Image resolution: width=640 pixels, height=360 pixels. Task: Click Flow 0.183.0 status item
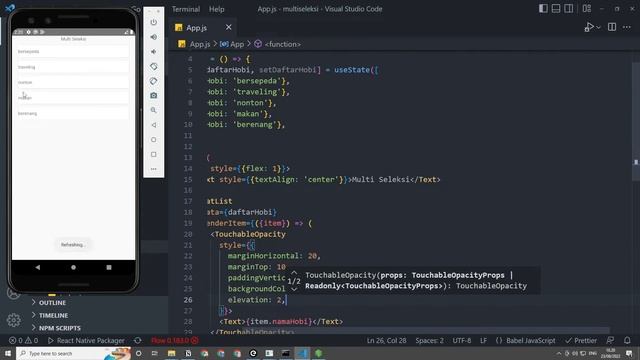point(174,340)
